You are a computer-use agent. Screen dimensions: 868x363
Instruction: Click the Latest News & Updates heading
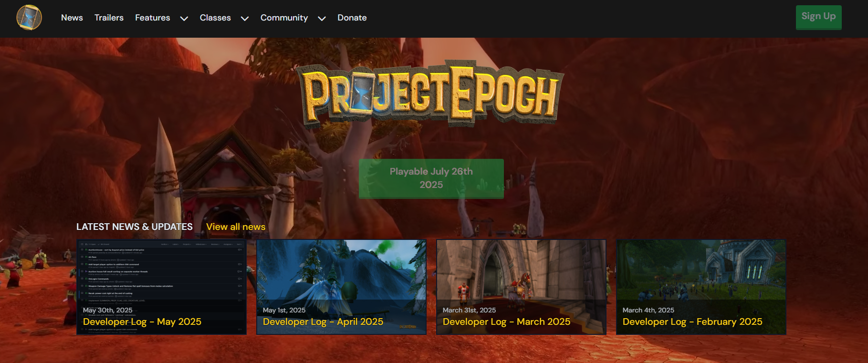point(135,227)
